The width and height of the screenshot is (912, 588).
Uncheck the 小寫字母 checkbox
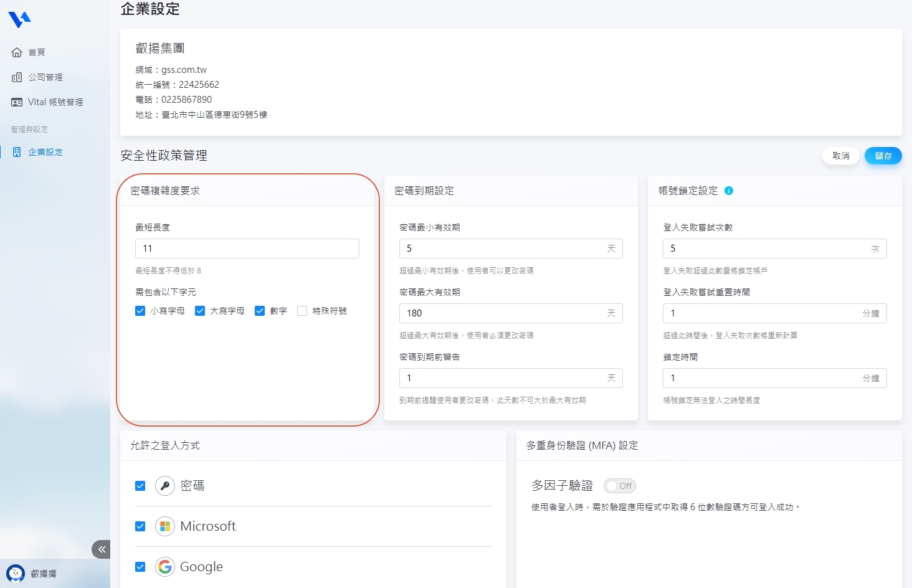pyautogui.click(x=140, y=311)
